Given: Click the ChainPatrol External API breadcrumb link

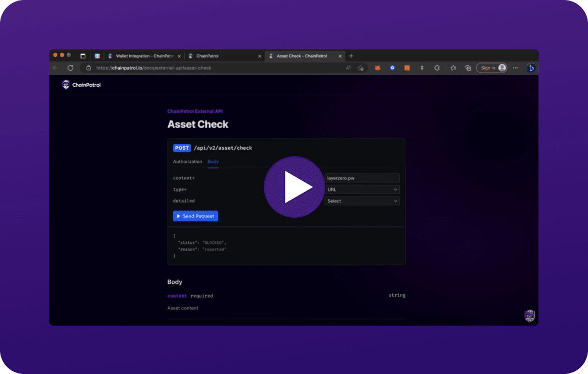Looking at the screenshot, I should 195,111.
